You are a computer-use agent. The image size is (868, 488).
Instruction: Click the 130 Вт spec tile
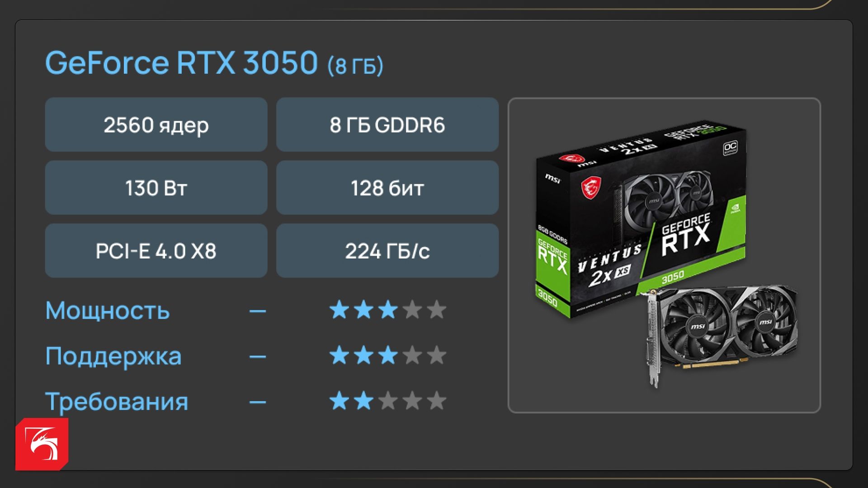point(156,188)
